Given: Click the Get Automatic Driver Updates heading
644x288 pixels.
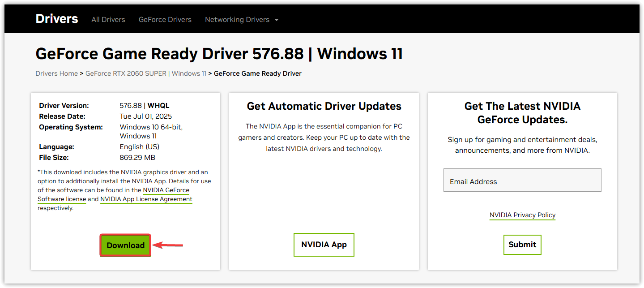Looking at the screenshot, I should coord(324,106).
